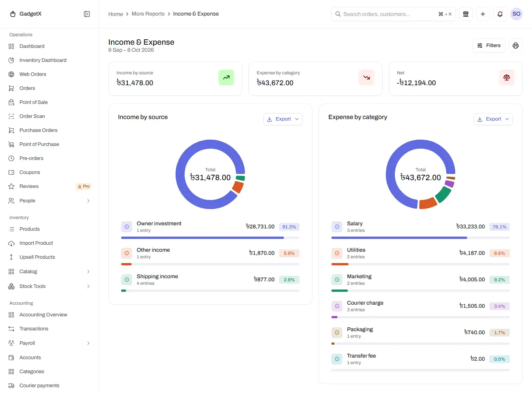The height and width of the screenshot is (393, 532).
Task: Select the 91.3% percentage badge
Action: pyautogui.click(x=289, y=227)
